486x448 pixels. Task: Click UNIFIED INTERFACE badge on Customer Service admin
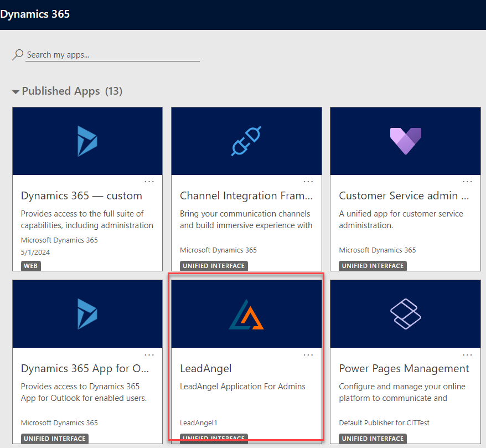point(373,266)
